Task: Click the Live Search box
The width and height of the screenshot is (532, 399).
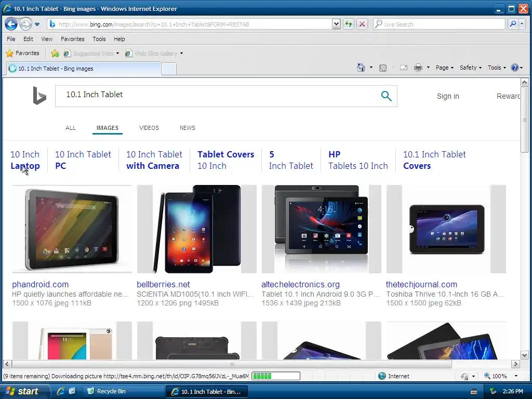Action: [x=439, y=24]
